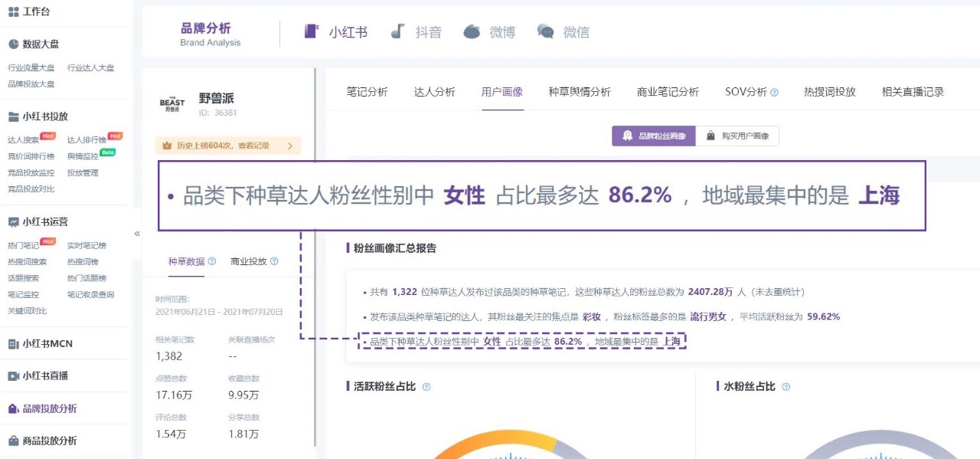Click the 相关笔记数 value 1,382
Viewport: 980px width, 459px height.
coord(168,356)
